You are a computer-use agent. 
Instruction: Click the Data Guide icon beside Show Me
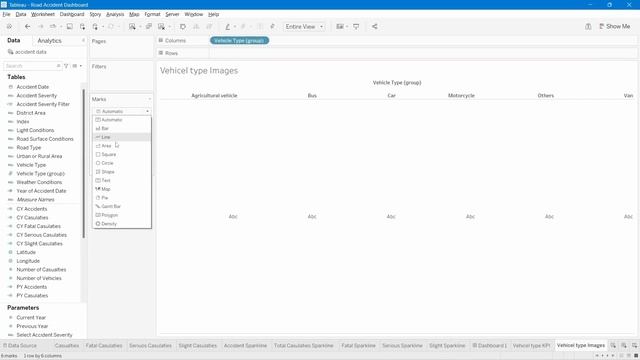click(588, 27)
